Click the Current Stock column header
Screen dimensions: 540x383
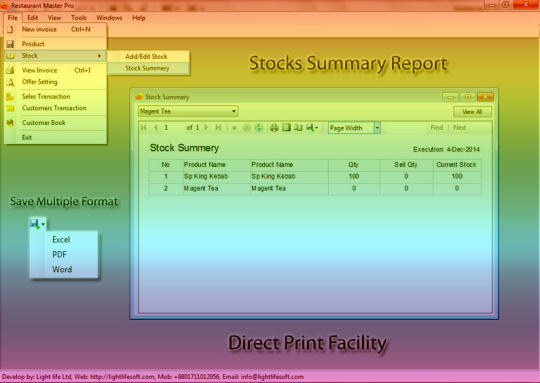click(456, 165)
